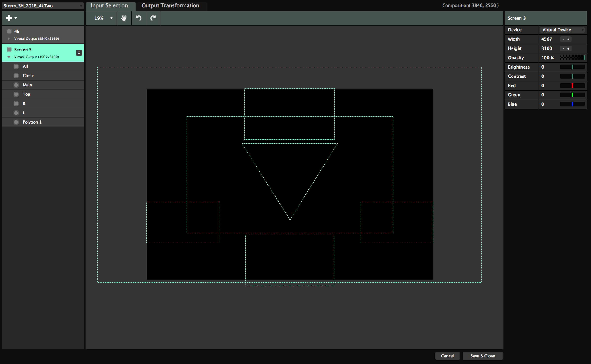The image size is (591, 364).
Task: Click the Save & Close button
Action: point(482,356)
